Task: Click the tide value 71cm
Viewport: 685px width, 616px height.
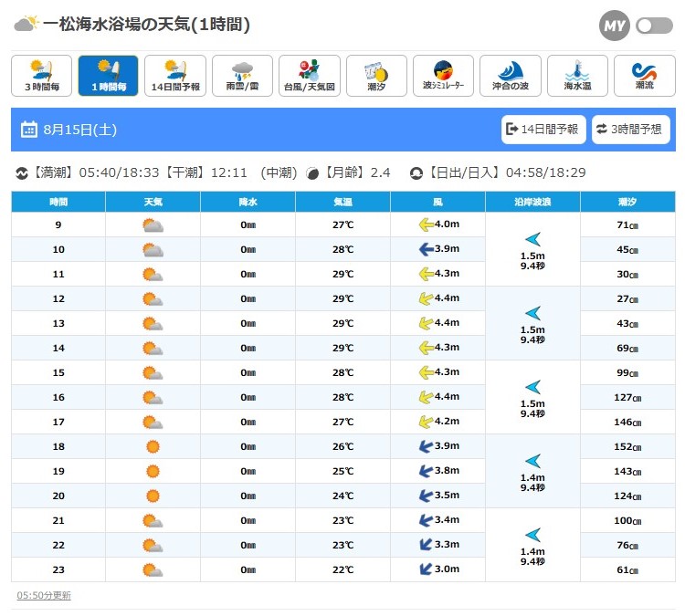Action: tap(627, 225)
